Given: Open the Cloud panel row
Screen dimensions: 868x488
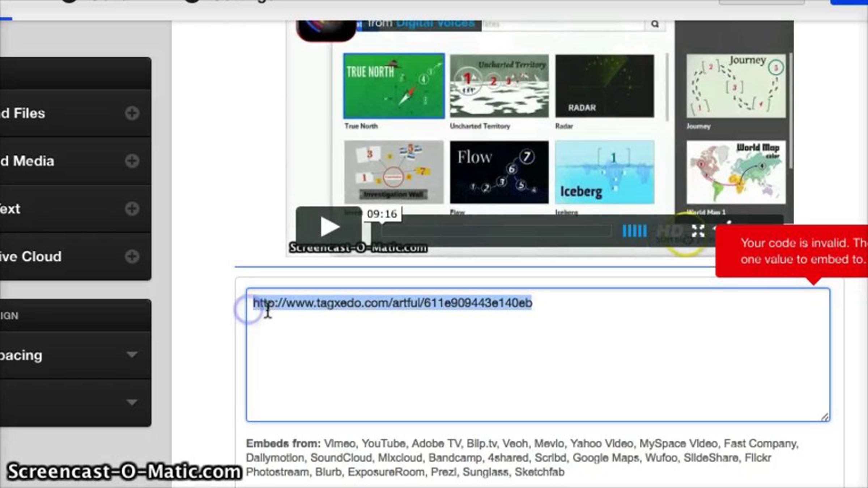Looking at the screenshot, I should pos(76,257).
